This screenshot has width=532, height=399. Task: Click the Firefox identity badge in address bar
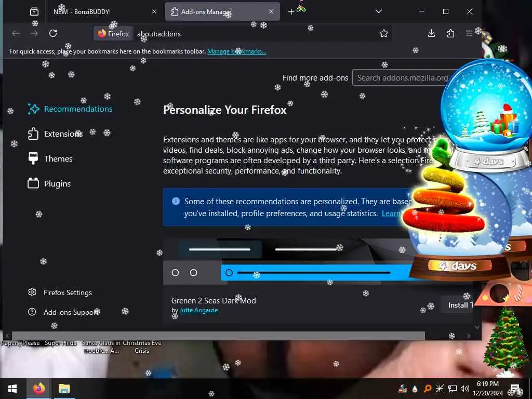click(113, 34)
